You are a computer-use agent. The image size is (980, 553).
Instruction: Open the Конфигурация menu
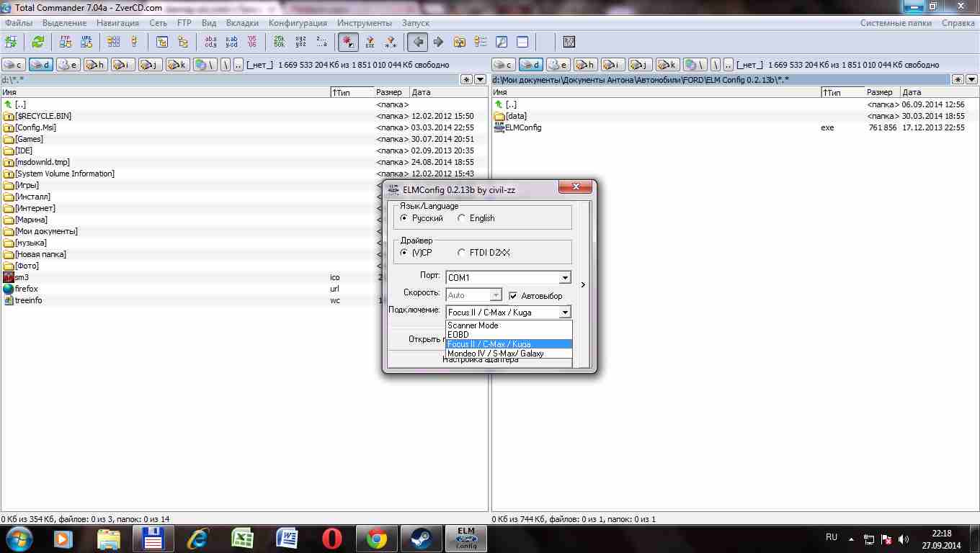coord(298,23)
